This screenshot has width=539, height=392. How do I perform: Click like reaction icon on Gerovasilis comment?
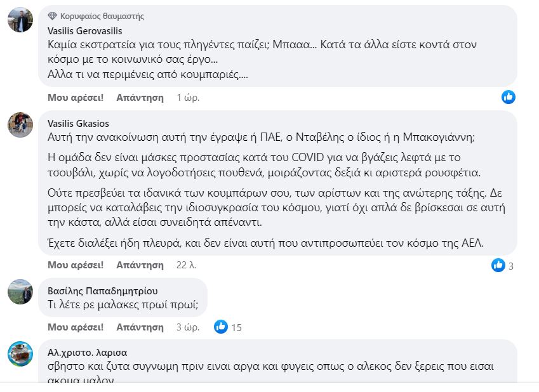click(508, 97)
